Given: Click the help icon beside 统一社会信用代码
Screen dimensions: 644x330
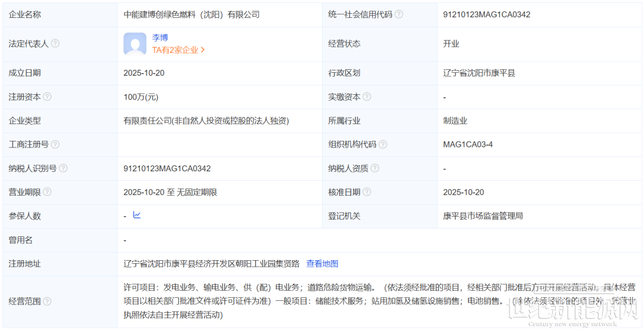Looking at the screenshot, I should pos(399,14).
